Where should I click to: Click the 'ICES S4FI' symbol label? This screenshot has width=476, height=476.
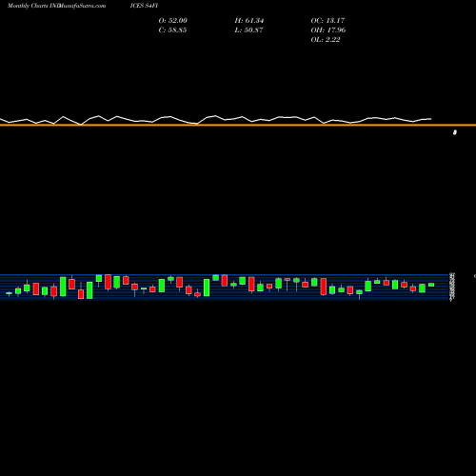pyautogui.click(x=144, y=6)
